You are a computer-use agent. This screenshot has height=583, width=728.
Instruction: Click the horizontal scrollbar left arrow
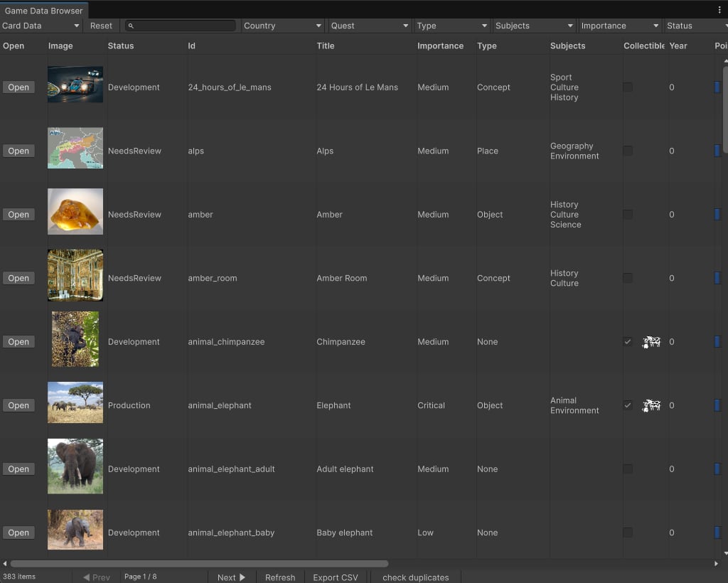[5, 564]
